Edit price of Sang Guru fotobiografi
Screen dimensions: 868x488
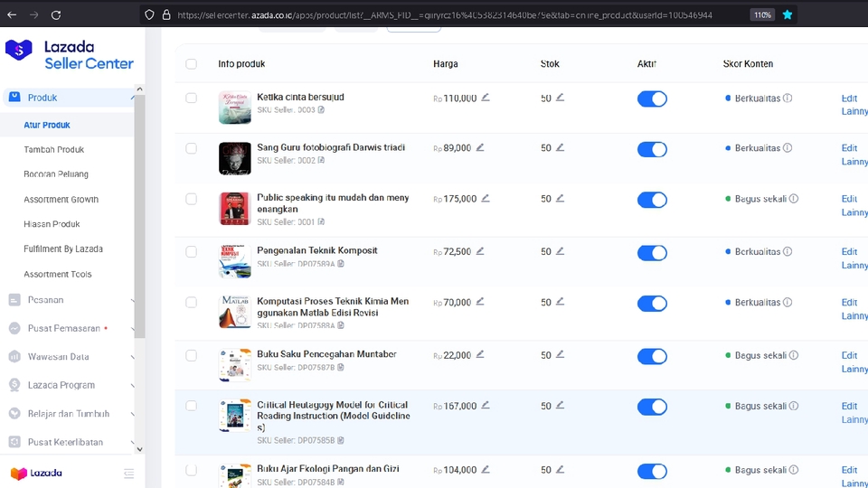pos(480,147)
